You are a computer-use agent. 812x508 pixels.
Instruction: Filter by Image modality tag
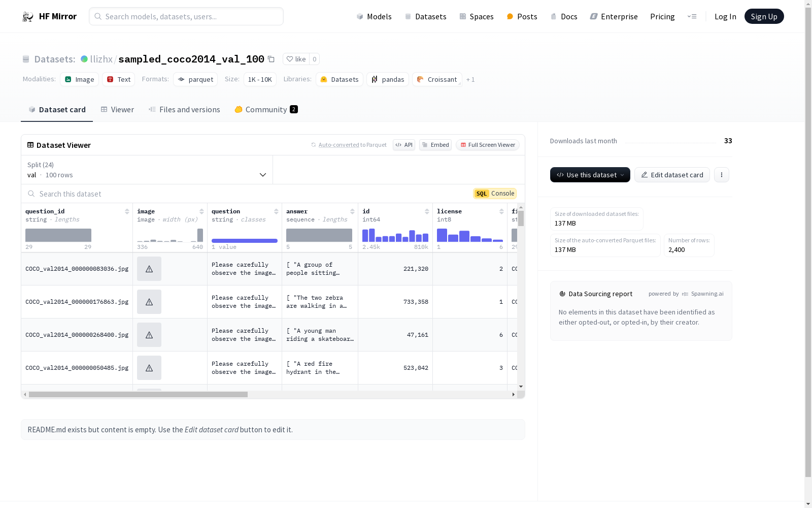[80, 80]
